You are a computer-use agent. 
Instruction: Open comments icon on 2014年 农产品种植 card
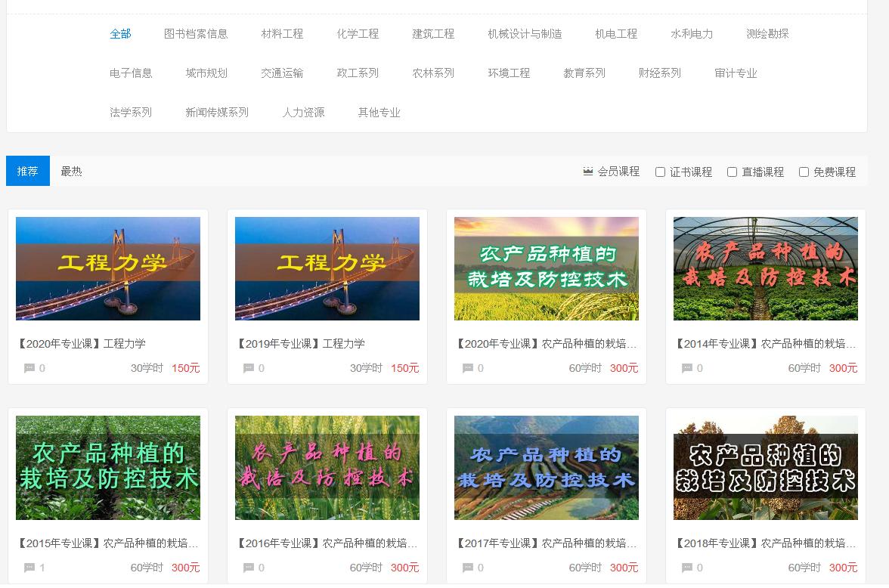pyautogui.click(x=686, y=368)
